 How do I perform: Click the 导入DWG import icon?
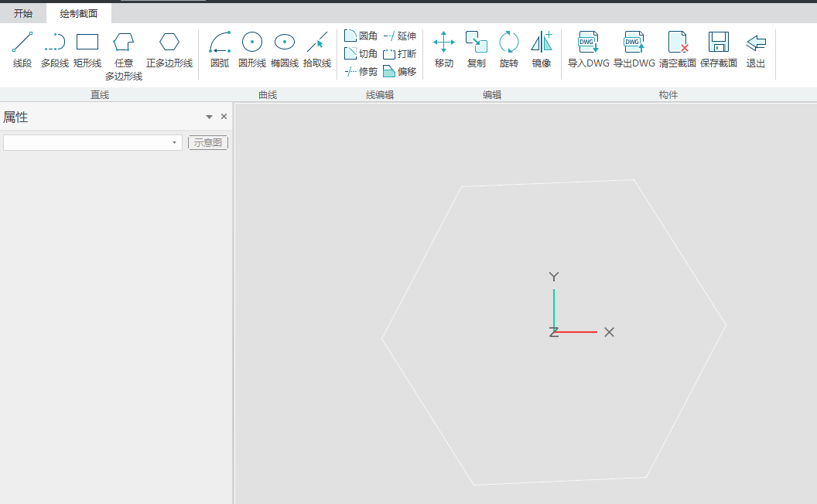589,49
